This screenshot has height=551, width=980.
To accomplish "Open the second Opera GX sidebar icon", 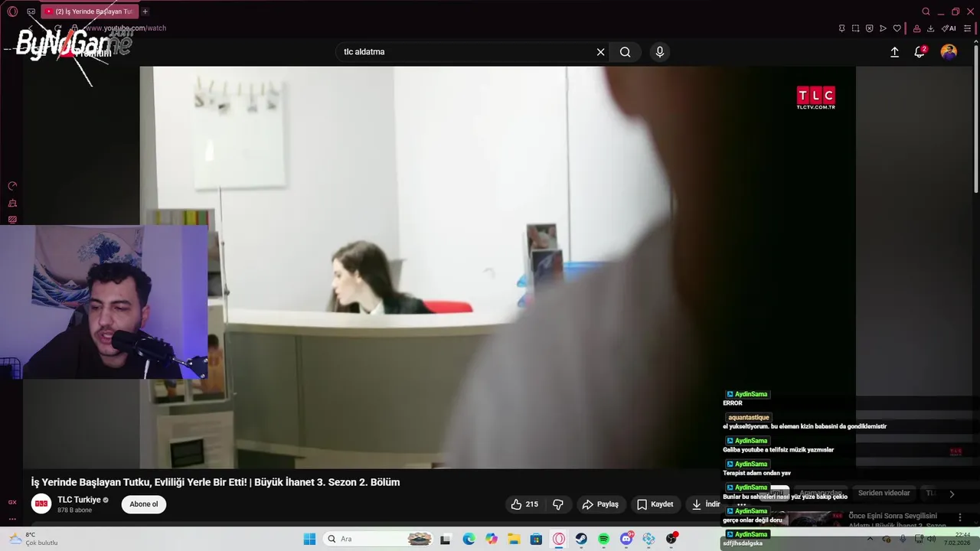I will pyautogui.click(x=12, y=203).
